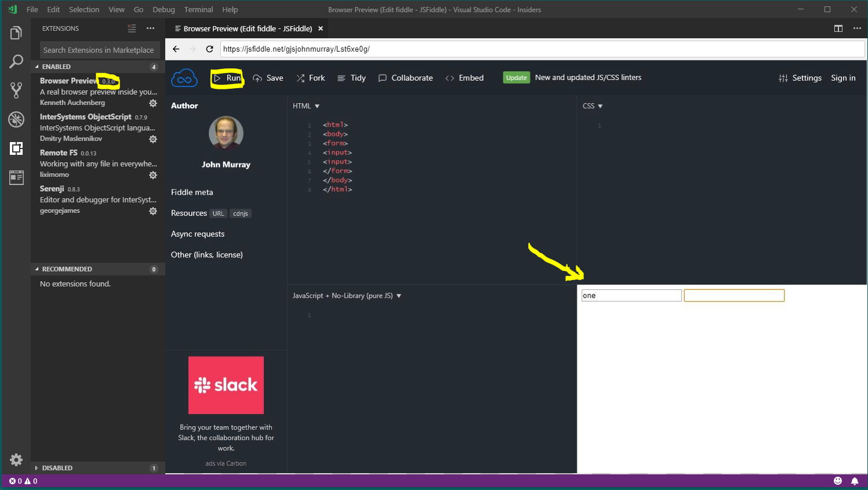
Task: Open the CSS panel dropdown
Action: pyautogui.click(x=592, y=106)
